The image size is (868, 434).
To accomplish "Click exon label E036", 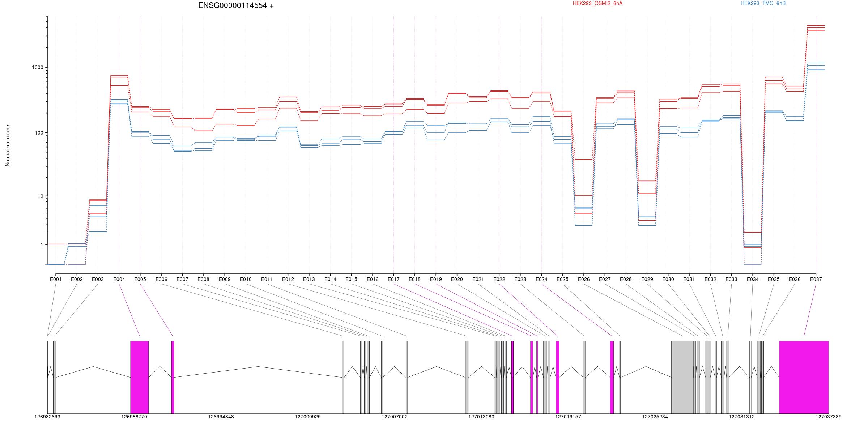I will [795, 279].
